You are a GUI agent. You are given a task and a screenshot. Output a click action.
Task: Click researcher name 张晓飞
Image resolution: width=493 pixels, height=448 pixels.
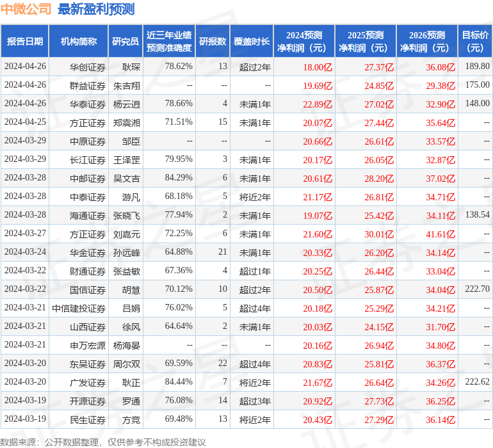126,215
